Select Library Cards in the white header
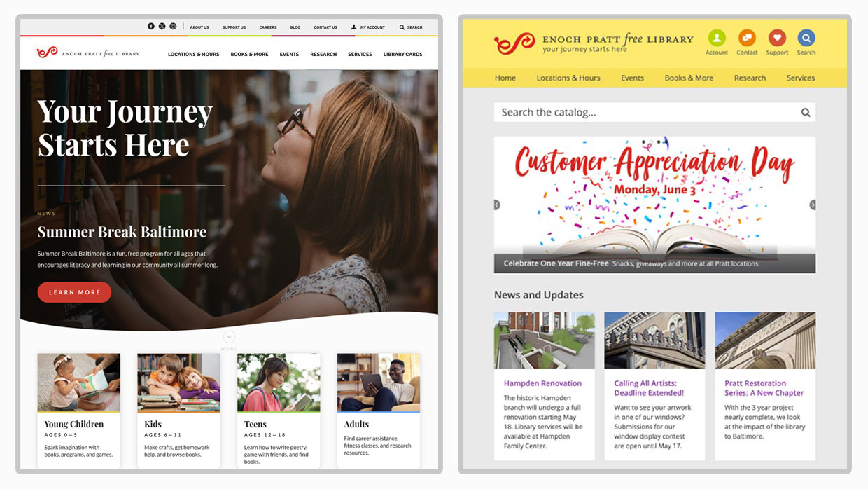The width and height of the screenshot is (868, 489). tap(403, 54)
